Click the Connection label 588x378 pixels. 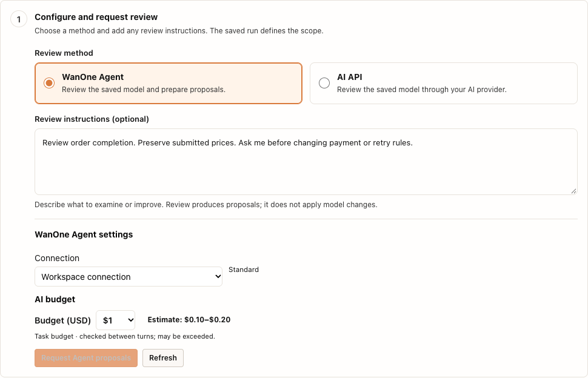coord(57,258)
